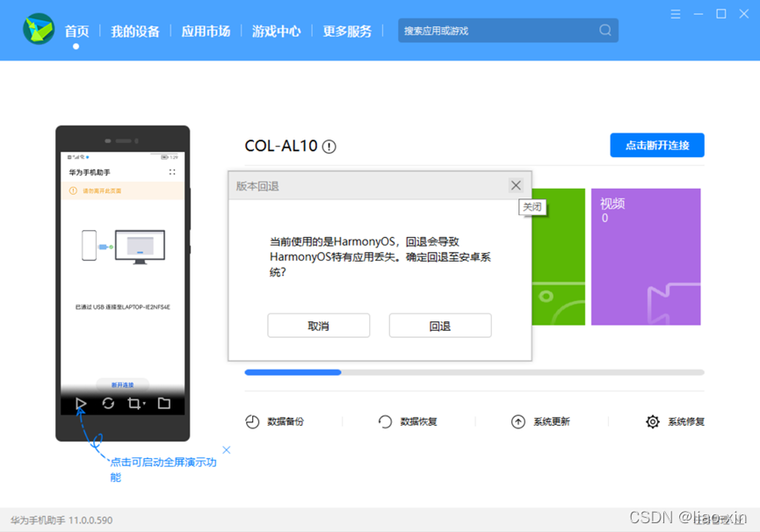
Task: Open 系统更新 label
Action: point(552,421)
